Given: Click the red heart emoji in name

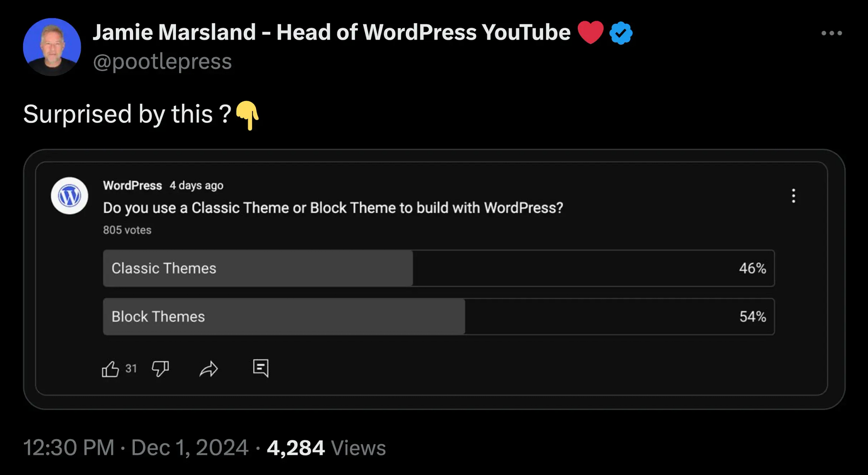Looking at the screenshot, I should pyautogui.click(x=590, y=33).
